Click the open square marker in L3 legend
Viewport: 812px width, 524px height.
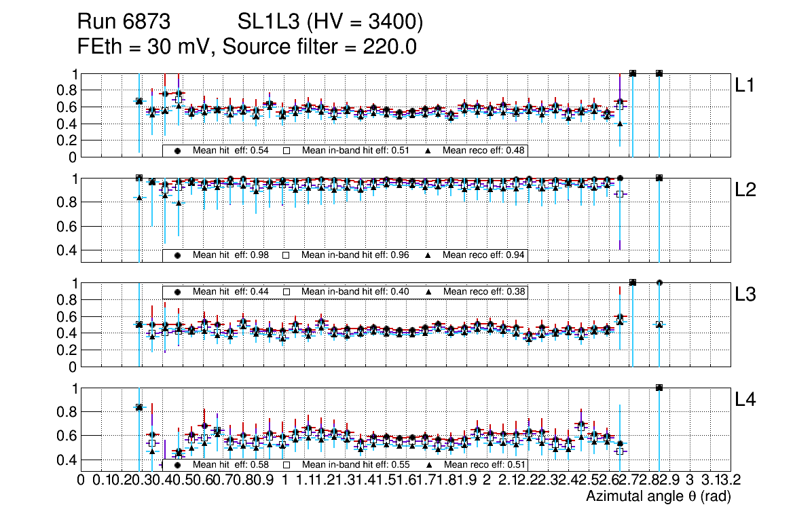[x=287, y=291]
